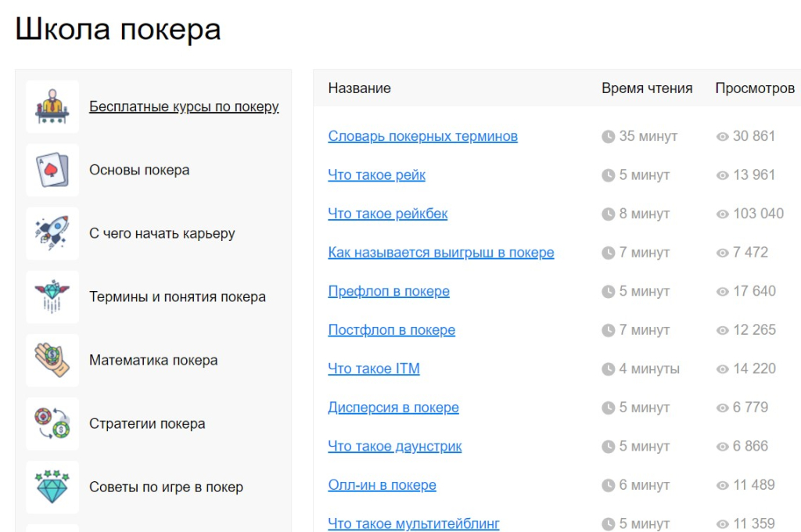Click the 14 220 views count
This screenshot has height=532, width=801.
pyautogui.click(x=755, y=368)
